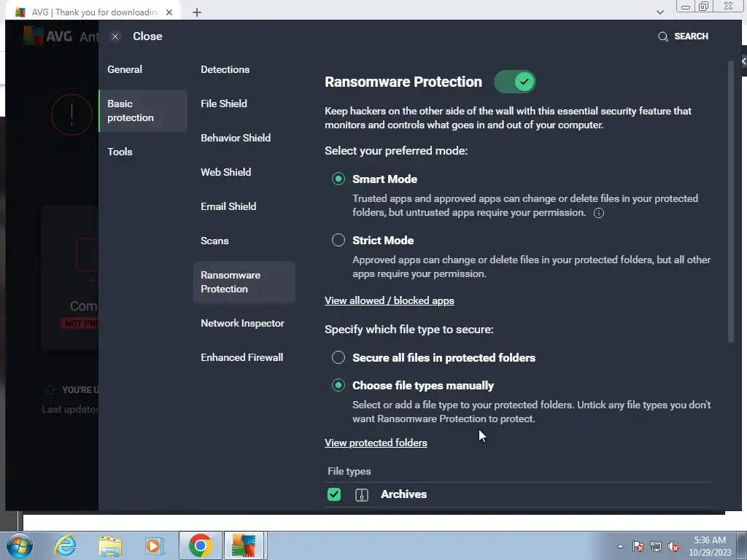Toggle Ransomware Protection switch off
747x560 pixels.
pyautogui.click(x=514, y=82)
